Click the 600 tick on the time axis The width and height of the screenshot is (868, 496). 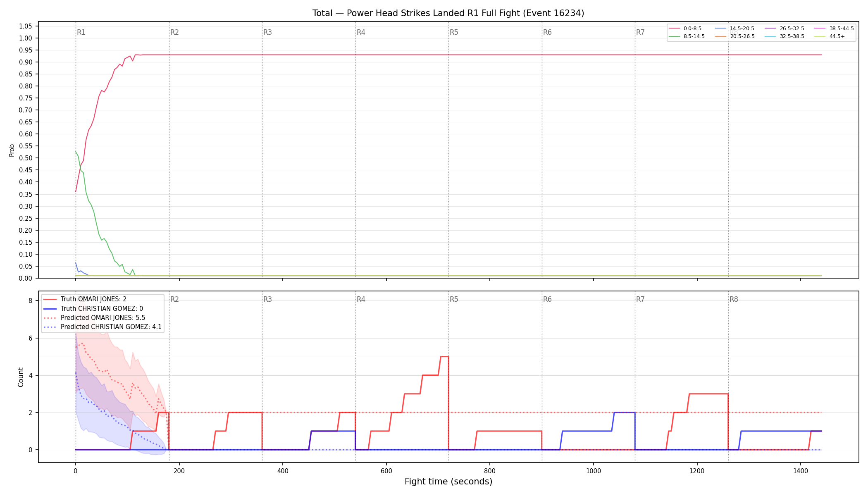(x=386, y=470)
